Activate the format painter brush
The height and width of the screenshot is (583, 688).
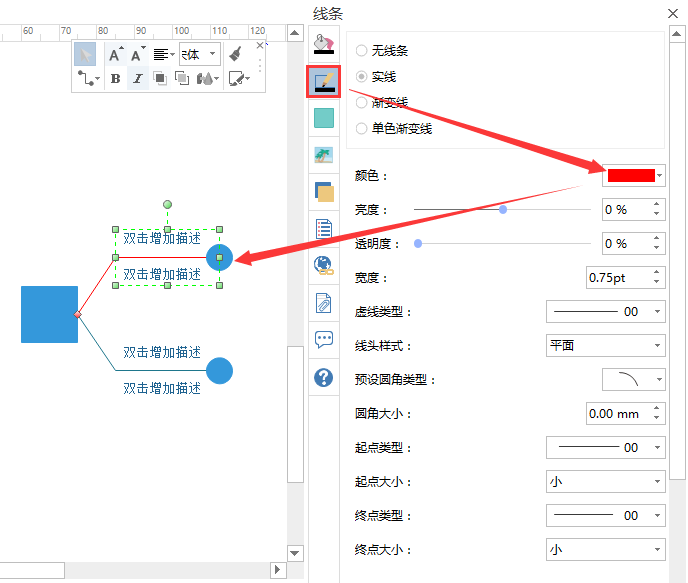236,54
